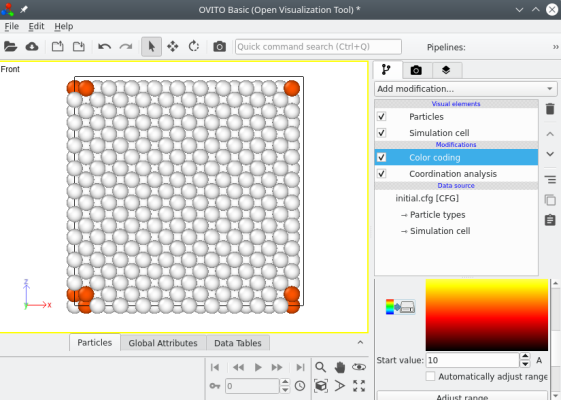Open the Add modification dropdown
Screen dimensions: 561x400
click(x=466, y=89)
